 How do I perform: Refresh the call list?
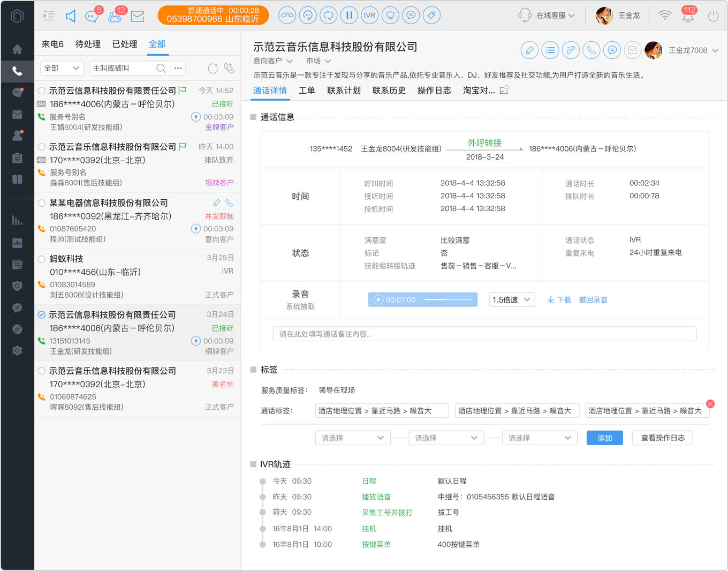[x=213, y=68]
